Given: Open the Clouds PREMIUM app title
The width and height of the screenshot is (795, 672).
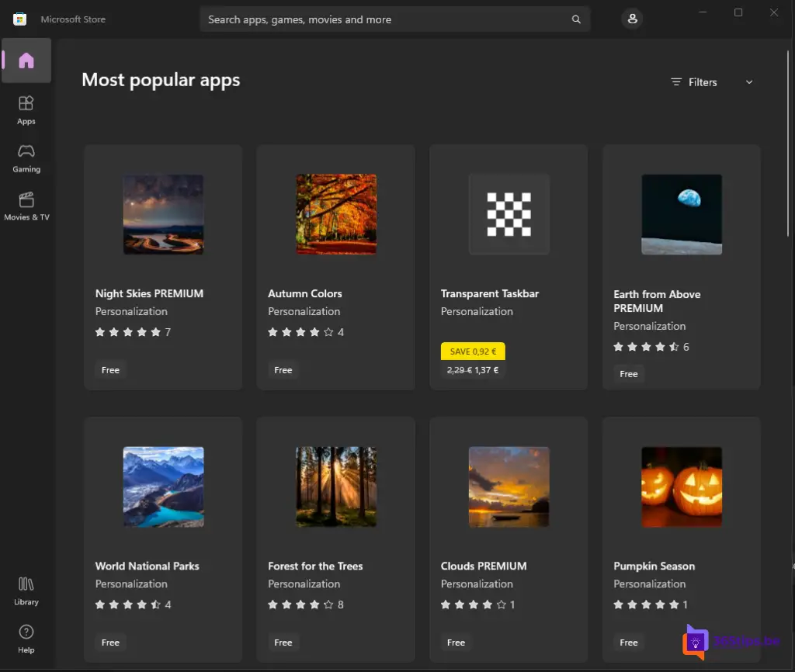Looking at the screenshot, I should pyautogui.click(x=484, y=566).
